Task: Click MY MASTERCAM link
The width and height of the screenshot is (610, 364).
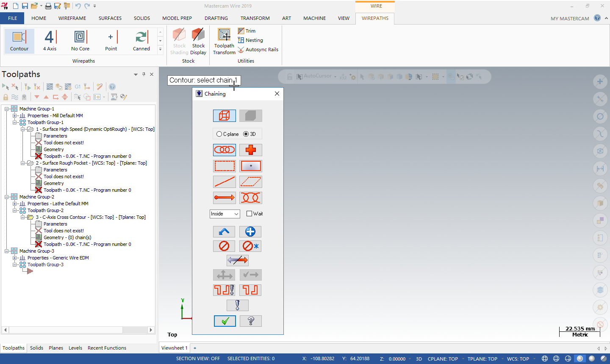Action: 570,19
